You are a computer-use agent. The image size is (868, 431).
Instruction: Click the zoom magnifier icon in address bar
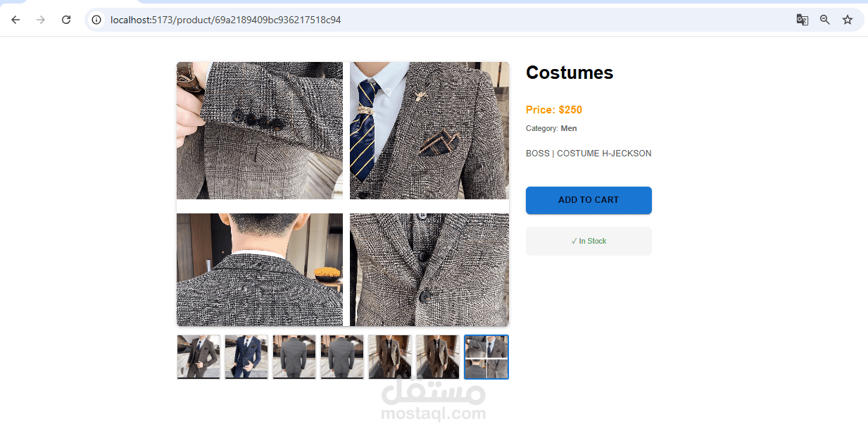[x=825, y=20]
